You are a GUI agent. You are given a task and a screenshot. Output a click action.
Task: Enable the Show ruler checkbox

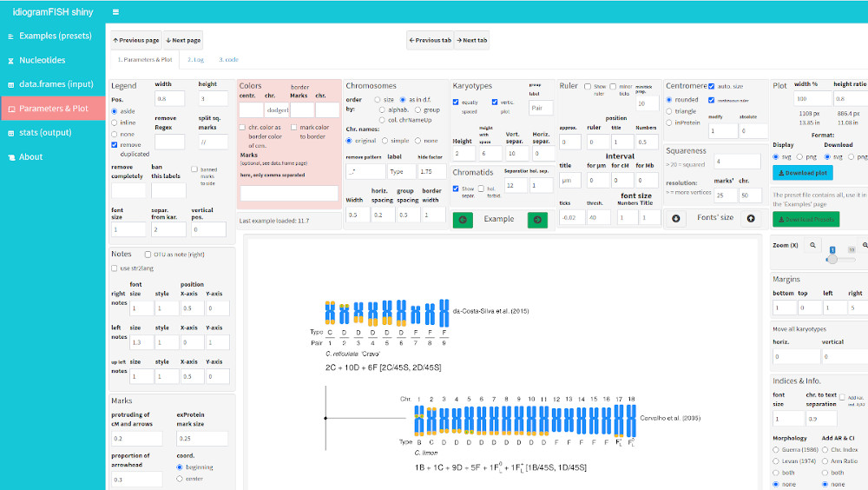(x=589, y=87)
